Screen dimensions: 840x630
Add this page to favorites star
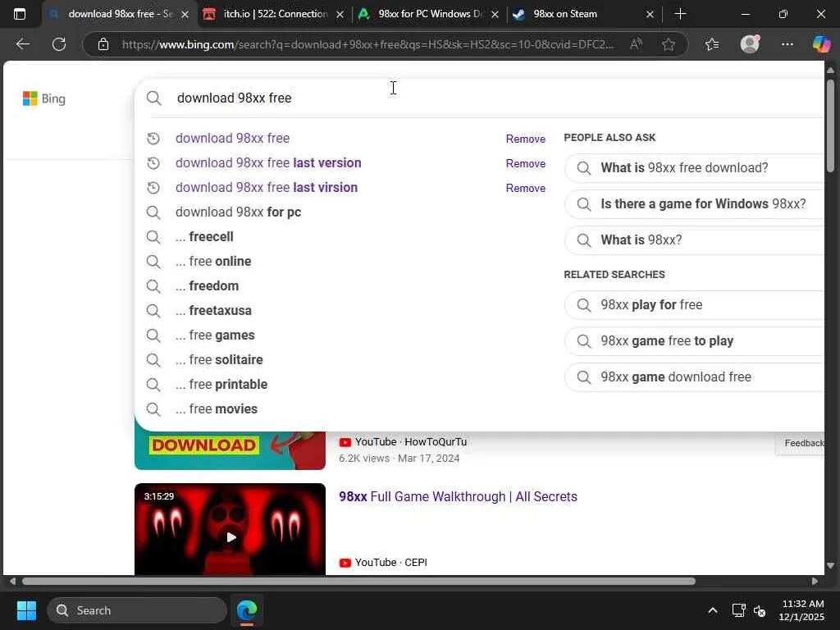coord(668,44)
